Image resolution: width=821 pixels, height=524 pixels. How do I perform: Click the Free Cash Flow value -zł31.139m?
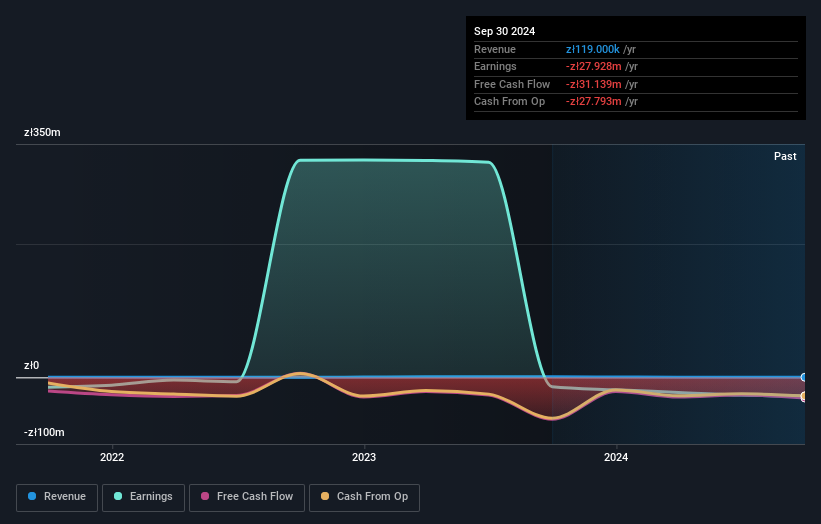[593, 84]
